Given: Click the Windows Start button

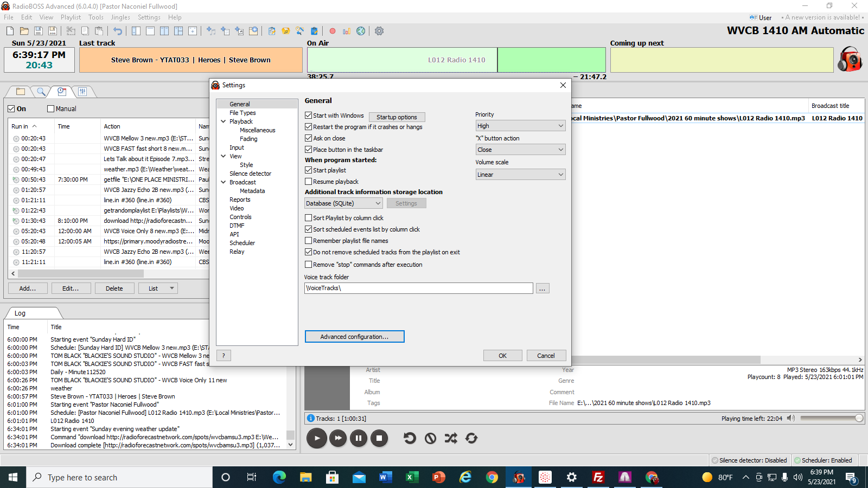Looking at the screenshot, I should point(13,477).
